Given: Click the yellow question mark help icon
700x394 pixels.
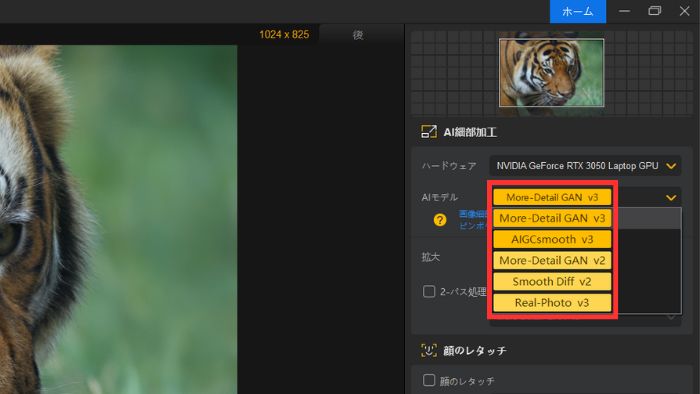Looking at the screenshot, I should [440, 220].
